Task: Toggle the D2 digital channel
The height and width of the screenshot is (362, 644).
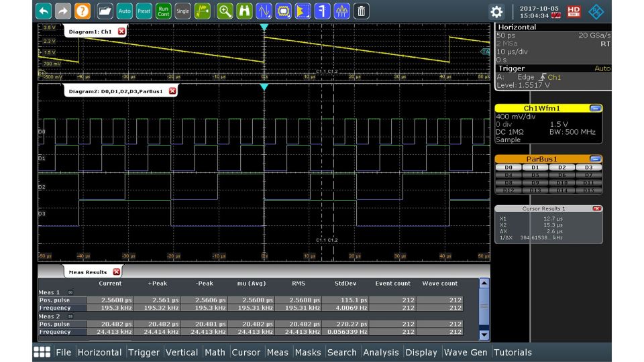Action: coord(562,168)
